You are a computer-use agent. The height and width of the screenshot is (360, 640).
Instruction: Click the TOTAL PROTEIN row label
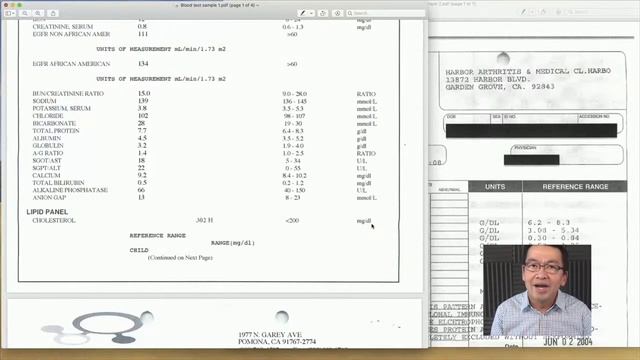point(56,131)
